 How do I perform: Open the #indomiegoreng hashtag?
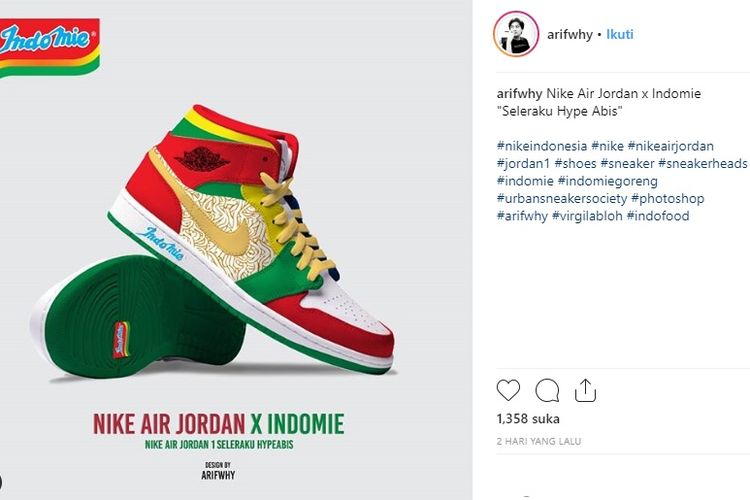click(x=607, y=181)
